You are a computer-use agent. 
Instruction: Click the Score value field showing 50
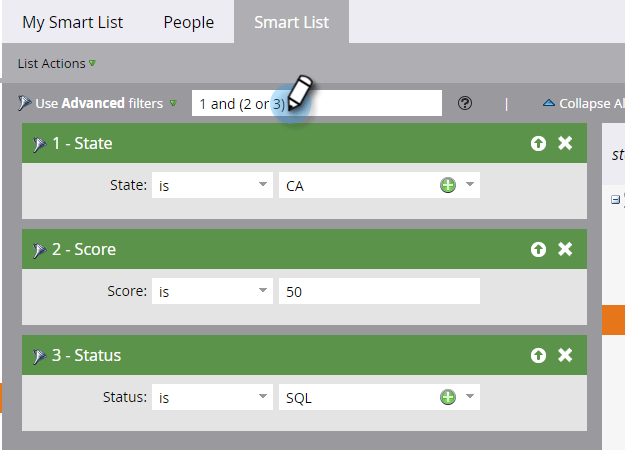pyautogui.click(x=379, y=291)
